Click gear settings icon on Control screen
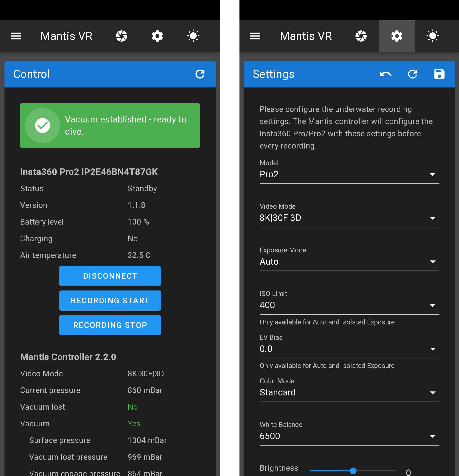 click(x=157, y=36)
